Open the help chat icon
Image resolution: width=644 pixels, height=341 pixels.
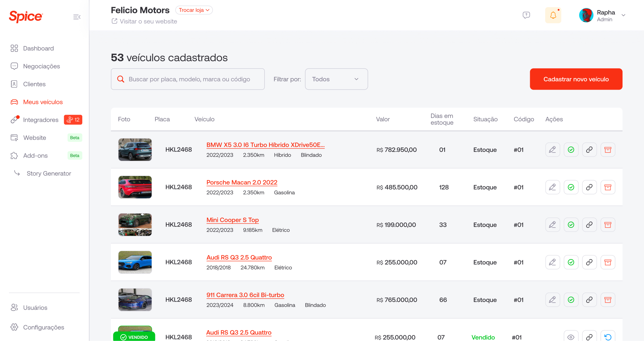[x=526, y=15]
